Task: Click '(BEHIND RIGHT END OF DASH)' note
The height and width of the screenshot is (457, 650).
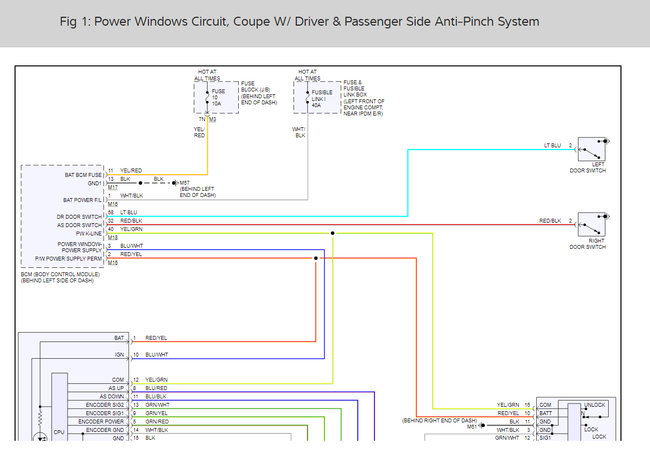Action: (x=439, y=421)
